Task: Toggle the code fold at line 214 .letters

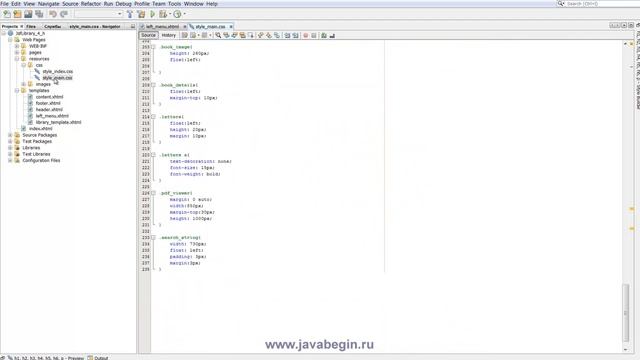Action: tap(153, 117)
